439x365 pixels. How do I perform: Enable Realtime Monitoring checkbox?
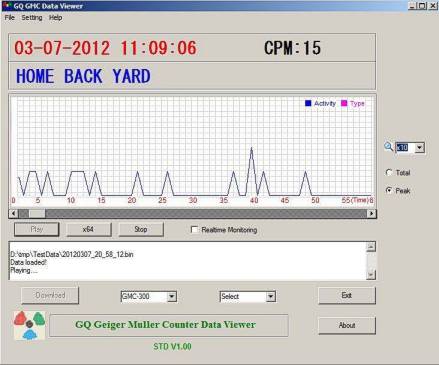pos(194,229)
